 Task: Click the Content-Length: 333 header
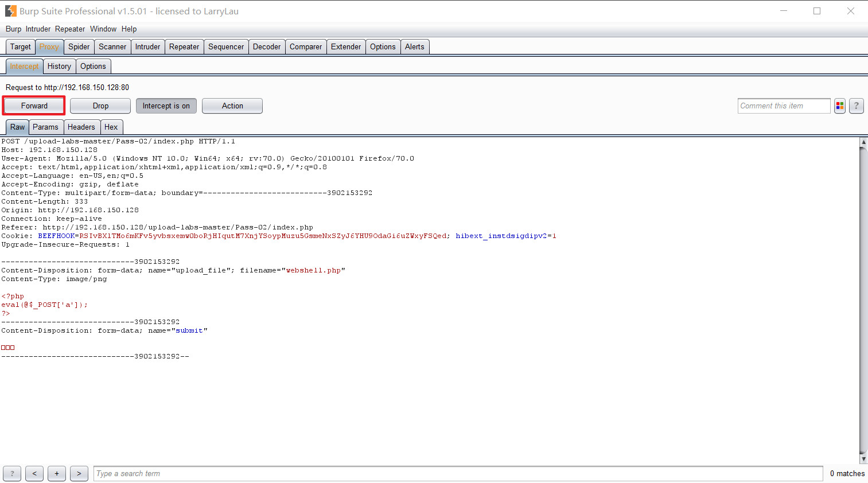click(45, 201)
